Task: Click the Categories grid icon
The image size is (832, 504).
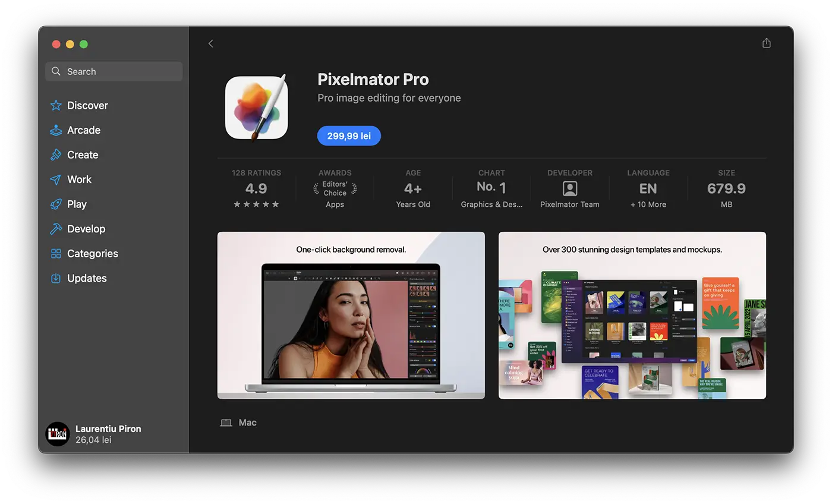Action: click(x=56, y=254)
